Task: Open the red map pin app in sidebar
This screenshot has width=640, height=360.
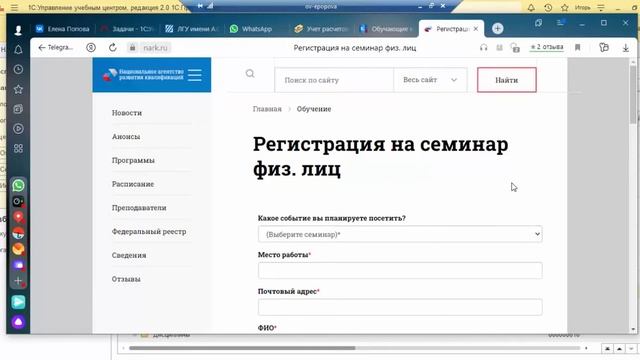Action: click(18, 217)
